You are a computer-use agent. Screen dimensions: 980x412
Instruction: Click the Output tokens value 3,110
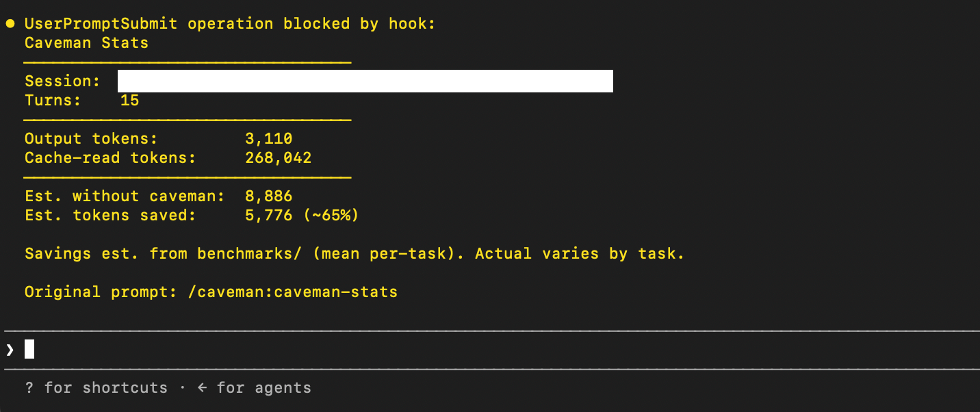coord(269,139)
